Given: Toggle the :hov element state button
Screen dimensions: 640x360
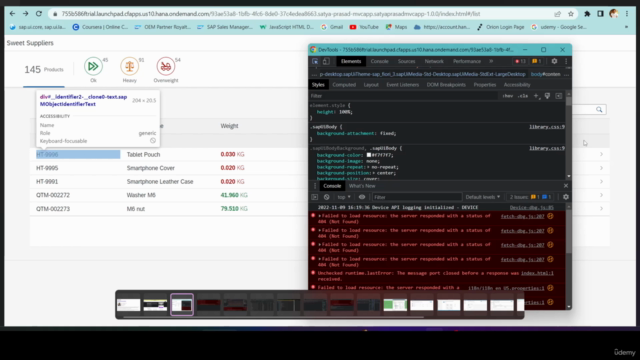Looking at the screenshot, I should (508, 96).
